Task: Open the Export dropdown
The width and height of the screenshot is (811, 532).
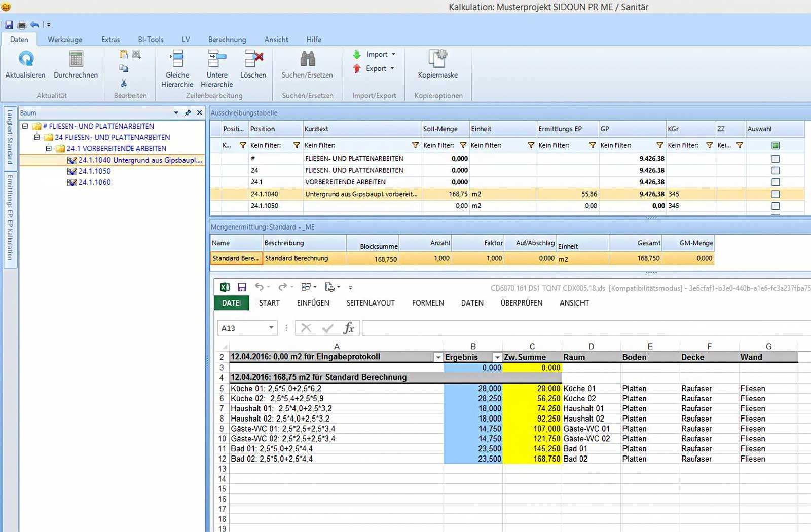Action: [377, 68]
